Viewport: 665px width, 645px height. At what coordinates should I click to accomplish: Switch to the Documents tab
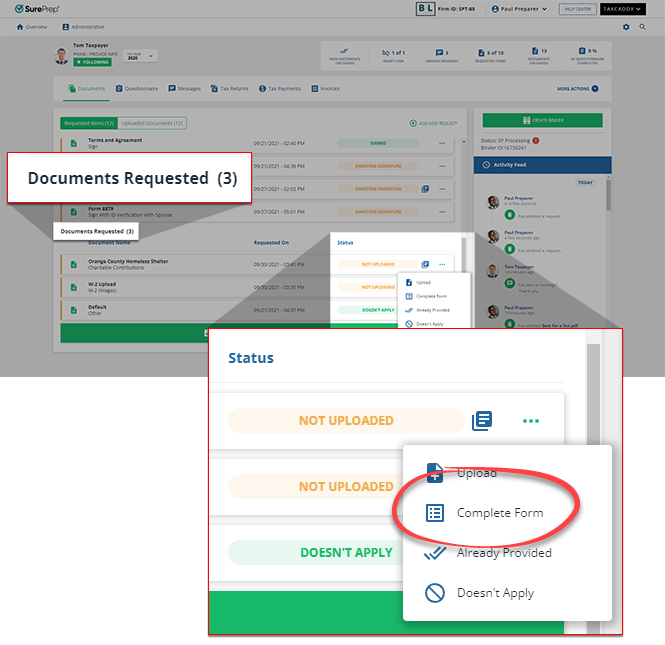(x=87, y=89)
